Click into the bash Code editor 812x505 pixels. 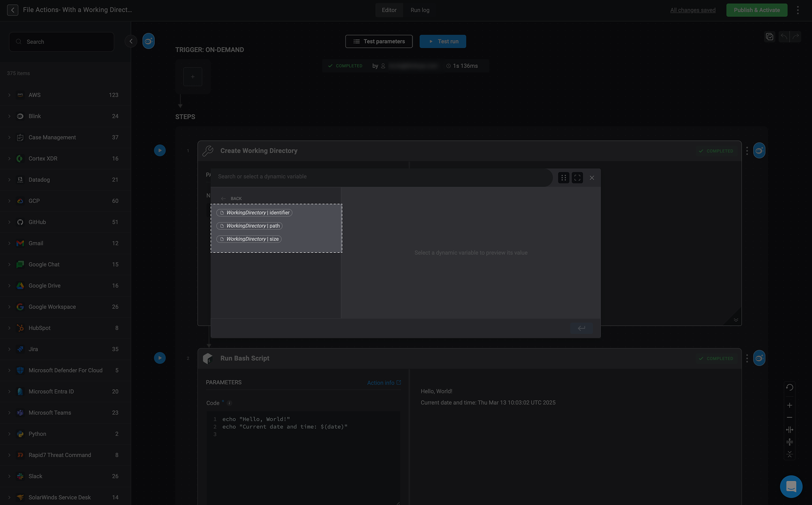[303, 458]
